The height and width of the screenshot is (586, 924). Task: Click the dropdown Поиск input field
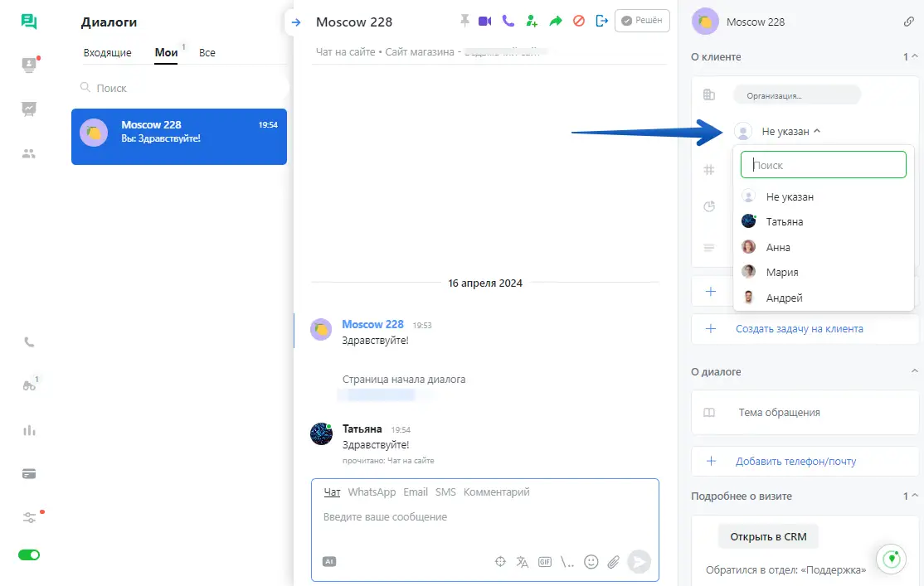pos(823,165)
